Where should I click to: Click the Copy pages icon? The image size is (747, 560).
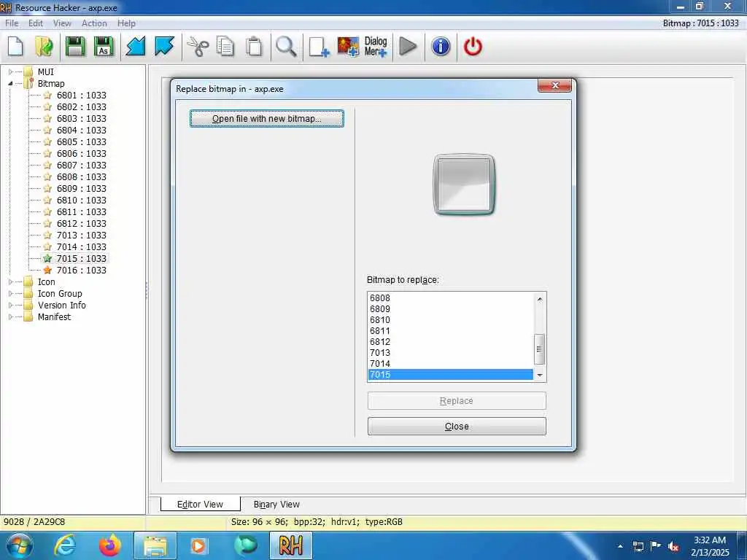tap(225, 47)
